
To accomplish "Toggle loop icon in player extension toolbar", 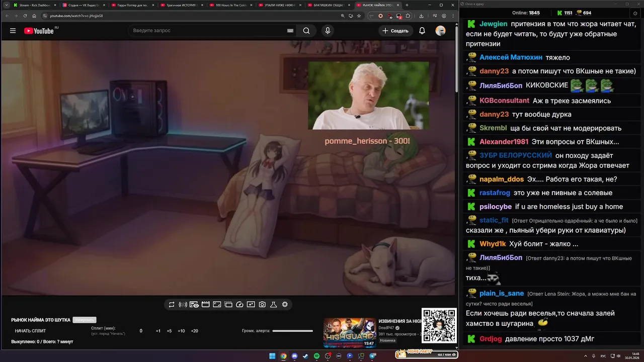I will tap(172, 304).
